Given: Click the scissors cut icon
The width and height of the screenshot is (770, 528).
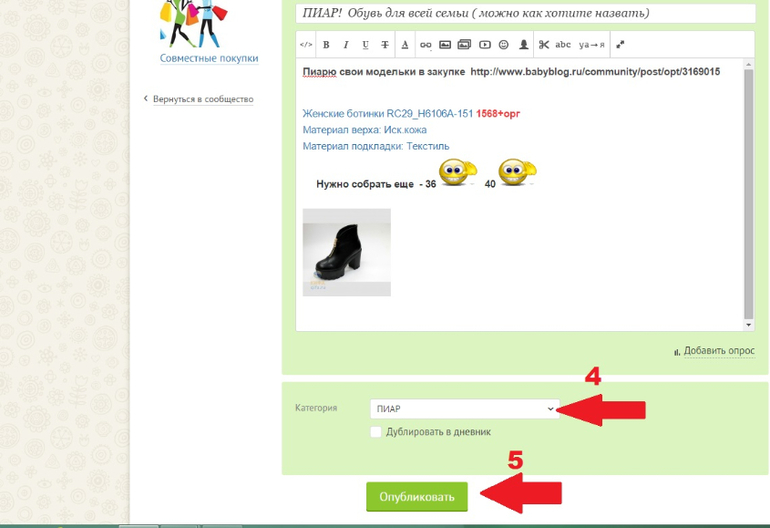Looking at the screenshot, I should click(543, 45).
